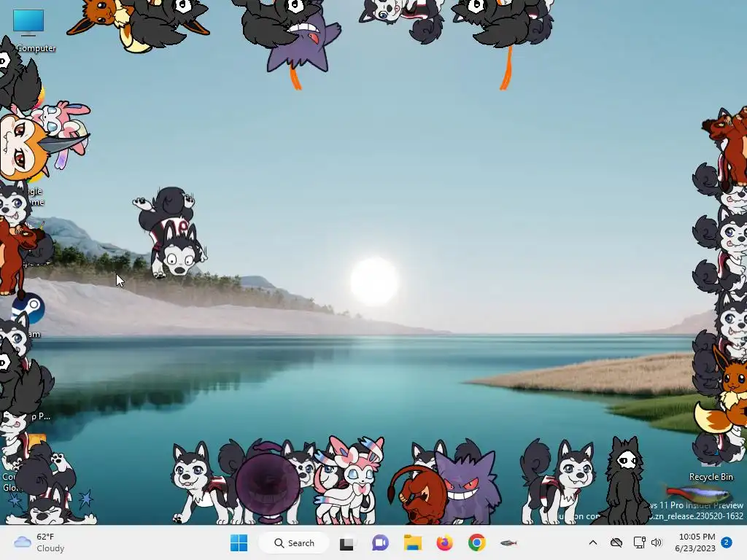Launch the Teams Chat taskbar icon
The width and height of the screenshot is (747, 560).
point(380,542)
